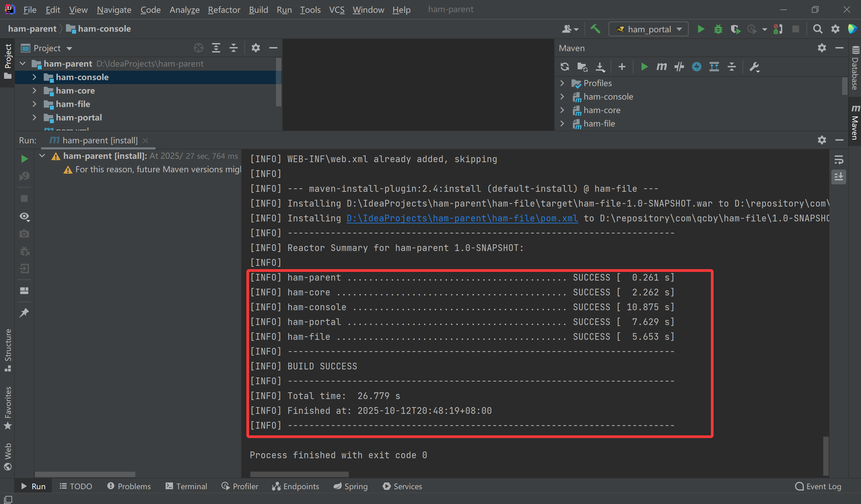Close the ham-parent [install] run tab
Screen dimensions: 861x504
[x=145, y=140]
